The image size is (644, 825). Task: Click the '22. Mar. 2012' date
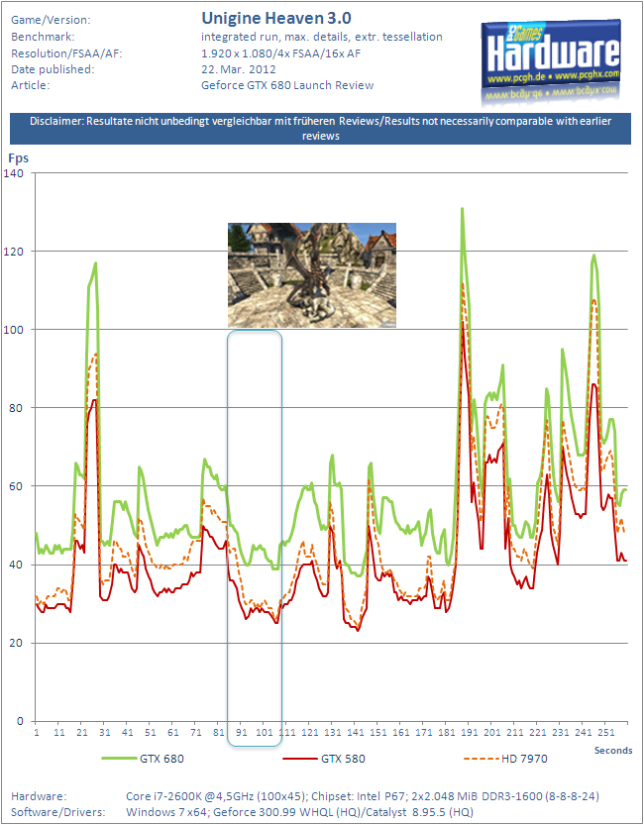tap(239, 69)
